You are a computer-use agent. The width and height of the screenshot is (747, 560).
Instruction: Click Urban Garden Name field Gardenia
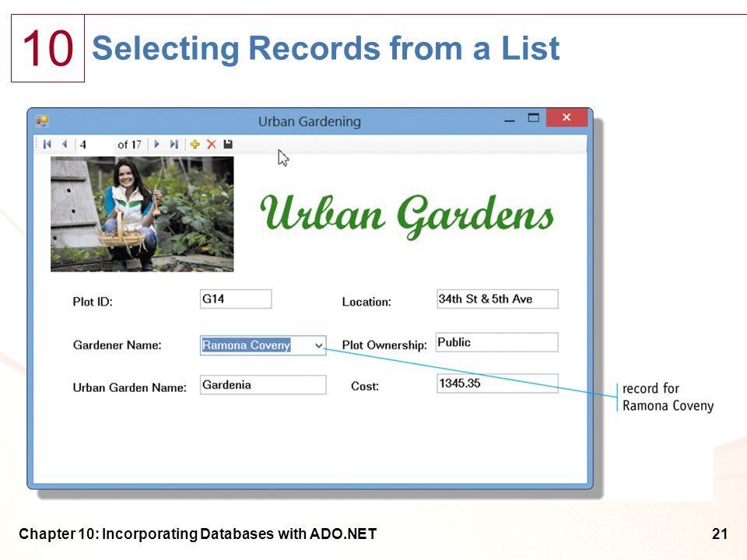[263, 385]
